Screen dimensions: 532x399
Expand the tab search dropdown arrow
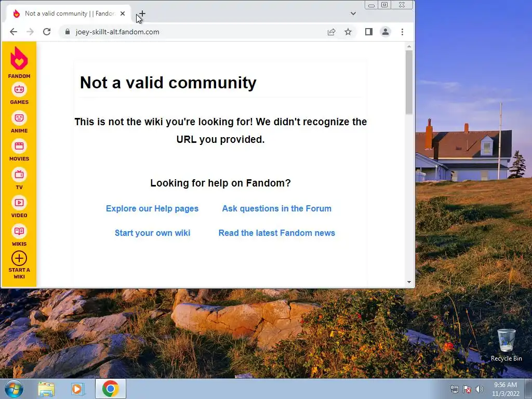(353, 14)
